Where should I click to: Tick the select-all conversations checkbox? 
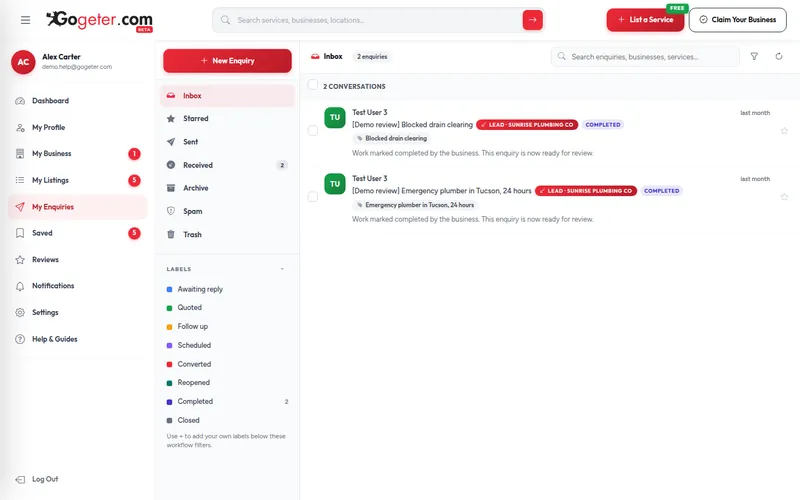pyautogui.click(x=313, y=85)
